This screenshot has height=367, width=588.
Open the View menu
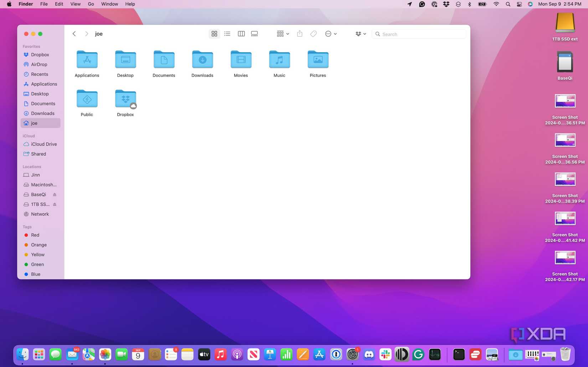pyautogui.click(x=75, y=4)
